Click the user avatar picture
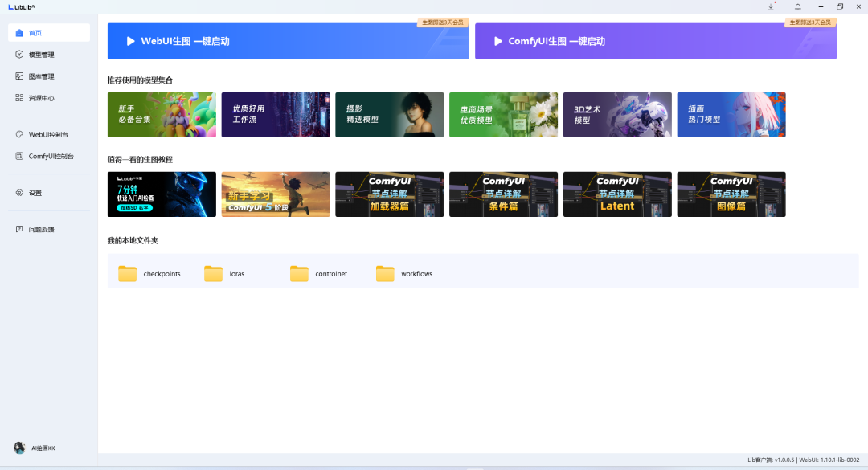The height and width of the screenshot is (470, 868). pos(19,448)
